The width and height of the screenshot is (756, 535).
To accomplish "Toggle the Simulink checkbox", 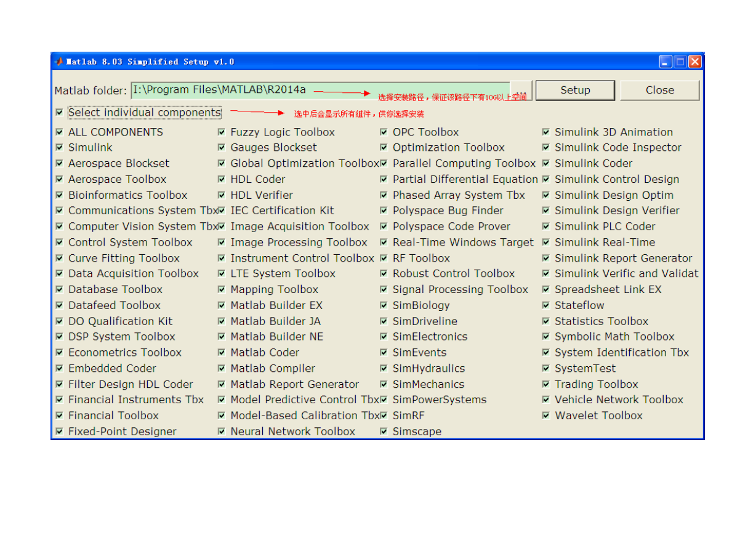I will [60, 147].
